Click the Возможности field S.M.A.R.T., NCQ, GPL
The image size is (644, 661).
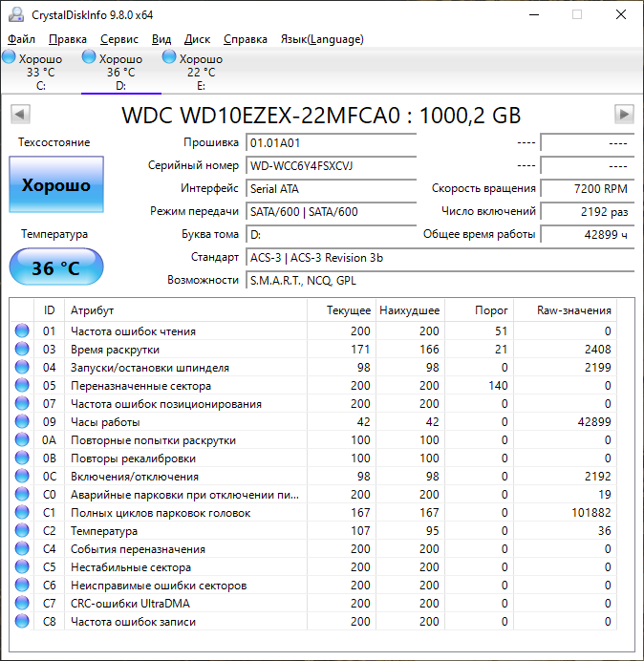(440, 280)
